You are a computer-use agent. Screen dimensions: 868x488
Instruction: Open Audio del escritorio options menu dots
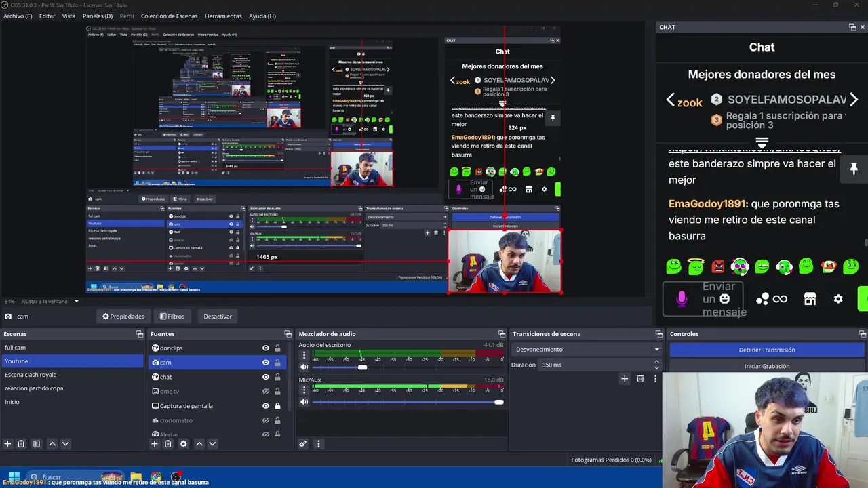point(304,355)
